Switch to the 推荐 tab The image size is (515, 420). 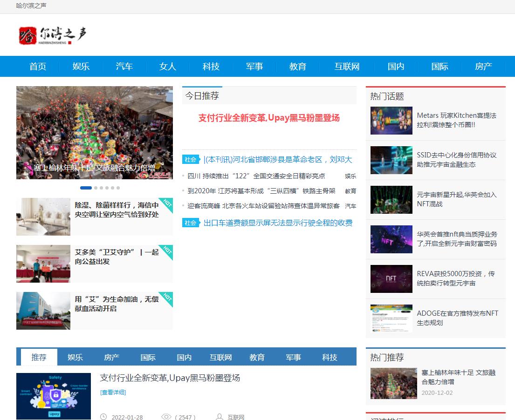(x=39, y=357)
